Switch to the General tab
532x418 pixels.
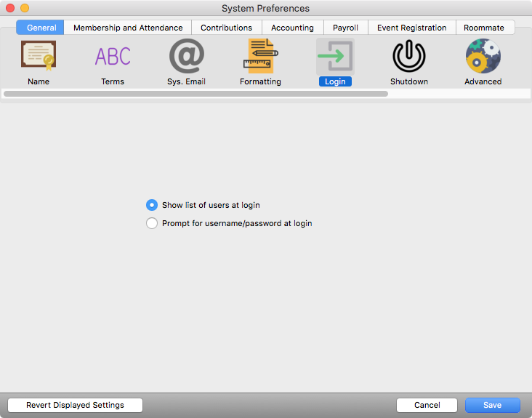(x=41, y=28)
